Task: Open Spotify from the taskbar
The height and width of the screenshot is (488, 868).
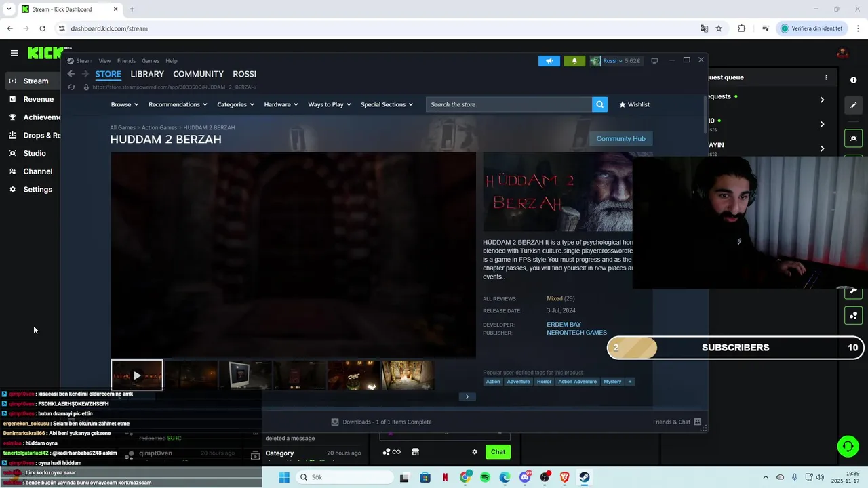Action: 485,477
